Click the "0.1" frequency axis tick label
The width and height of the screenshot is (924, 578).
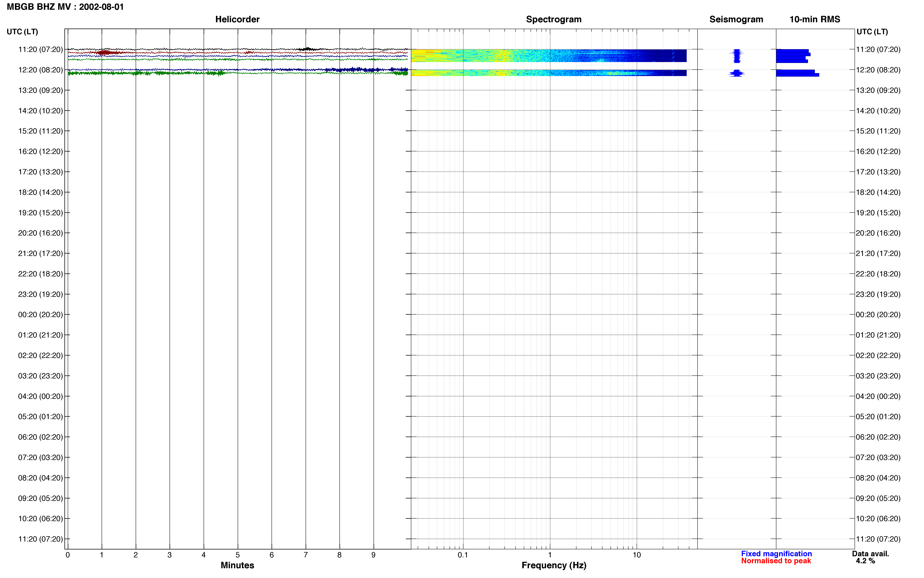[x=463, y=555]
